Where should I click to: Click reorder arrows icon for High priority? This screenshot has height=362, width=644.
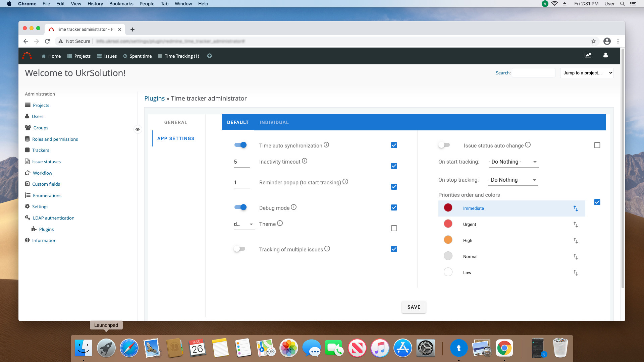tap(576, 241)
